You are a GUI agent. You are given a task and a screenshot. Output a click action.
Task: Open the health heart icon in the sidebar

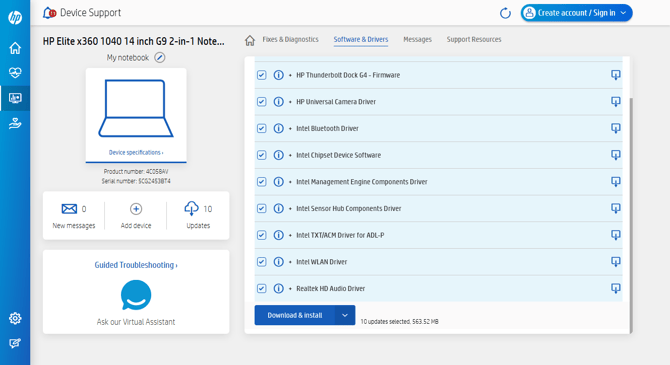[x=15, y=73]
